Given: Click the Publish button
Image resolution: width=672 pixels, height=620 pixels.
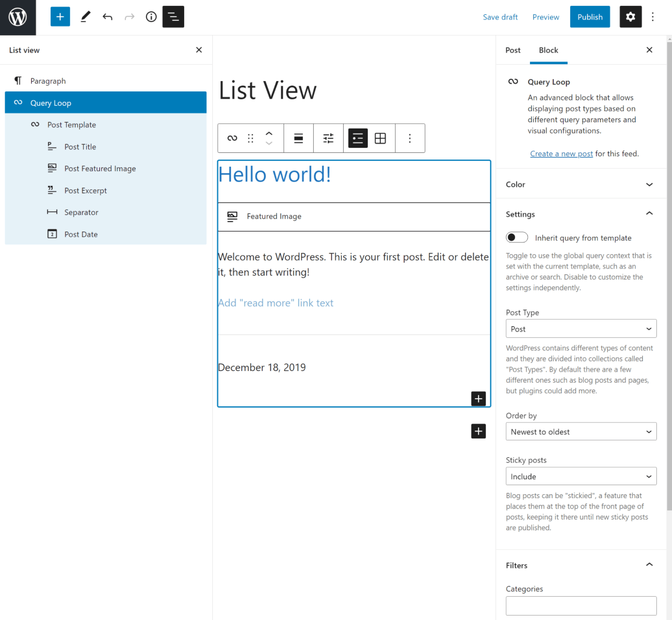Looking at the screenshot, I should (x=590, y=17).
